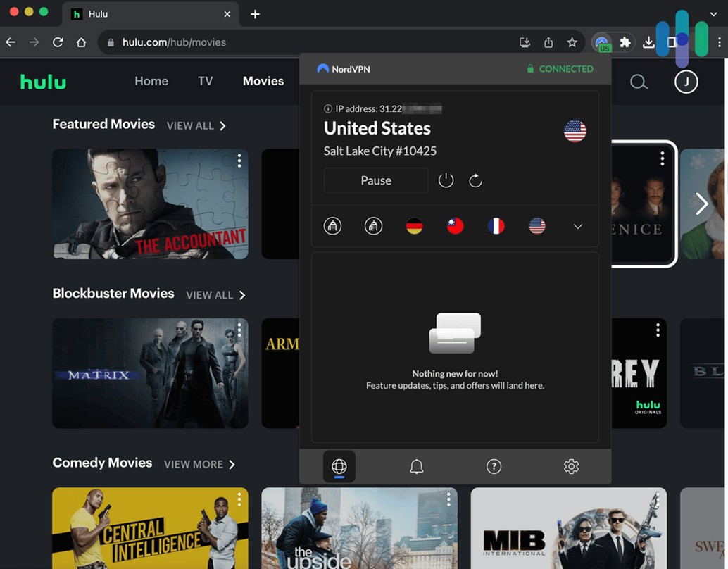View all Blockbuster Movies
The width and height of the screenshot is (728, 569).
coord(215,296)
